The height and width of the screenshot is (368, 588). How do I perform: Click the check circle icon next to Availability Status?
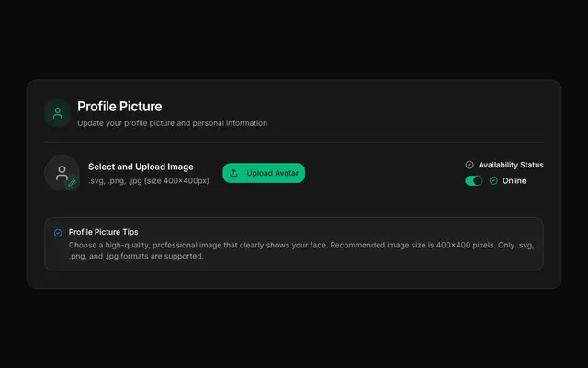[469, 165]
